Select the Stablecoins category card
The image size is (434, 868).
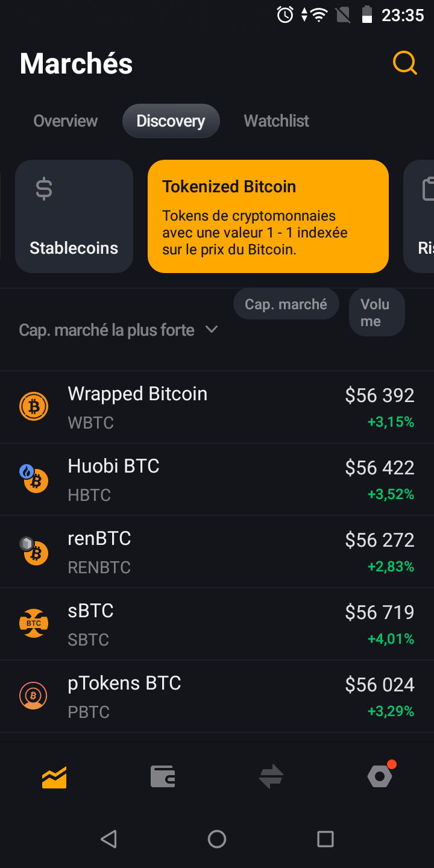pyautogui.click(x=74, y=216)
